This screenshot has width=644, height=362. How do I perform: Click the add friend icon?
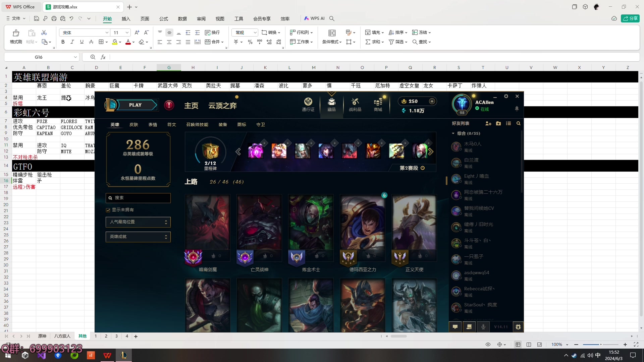(x=488, y=124)
